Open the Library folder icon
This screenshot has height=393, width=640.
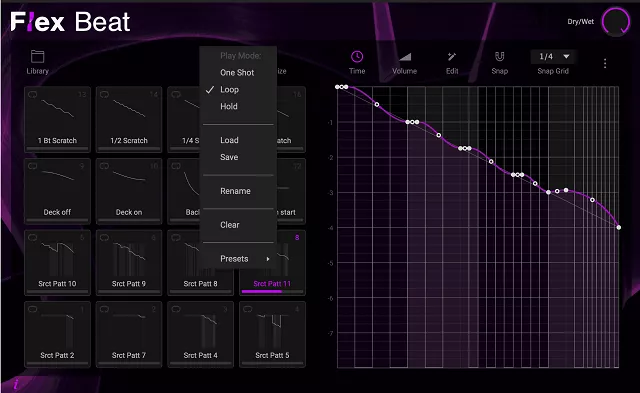coord(38,56)
